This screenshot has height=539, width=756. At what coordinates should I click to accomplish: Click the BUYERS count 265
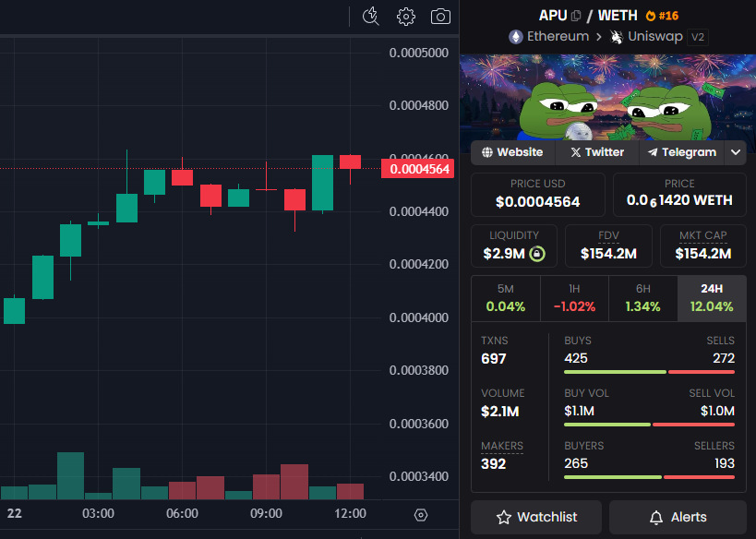tap(576, 463)
